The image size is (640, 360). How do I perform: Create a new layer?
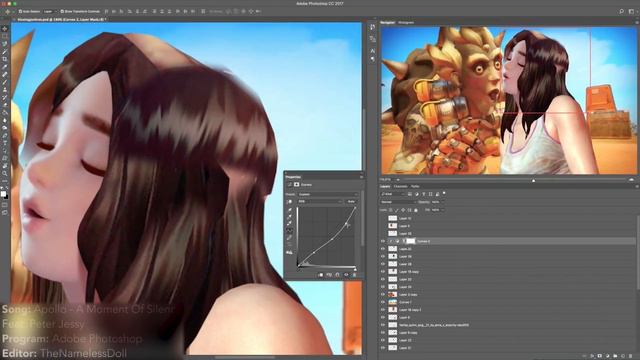623,356
